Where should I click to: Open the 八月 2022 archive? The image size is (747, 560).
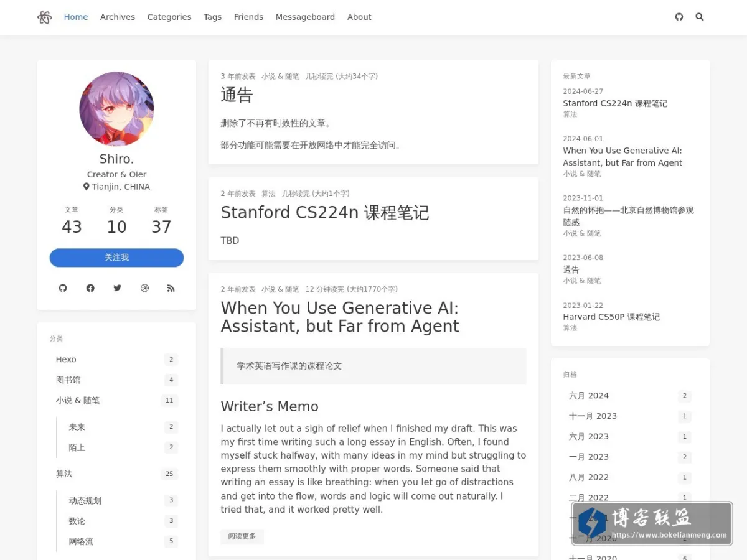pos(630,478)
